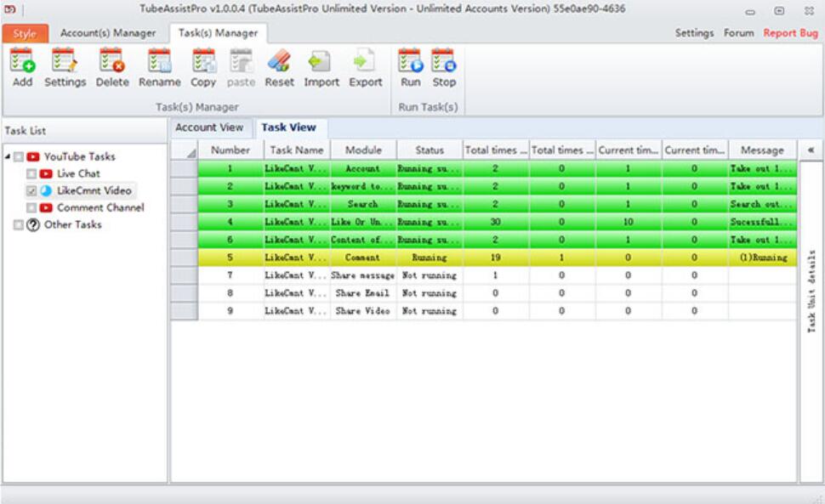Image resolution: width=825 pixels, height=504 pixels.
Task: Switch to Account View tab
Action: point(209,127)
